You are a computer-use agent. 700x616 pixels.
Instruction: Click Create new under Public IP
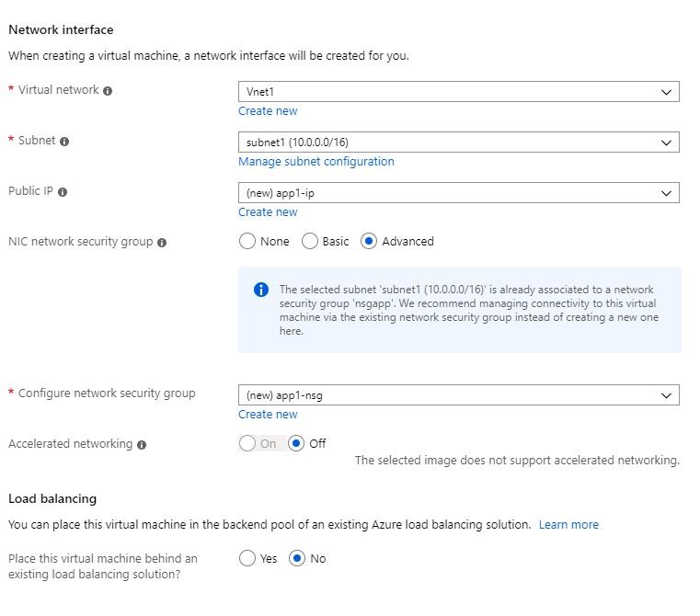(x=268, y=212)
